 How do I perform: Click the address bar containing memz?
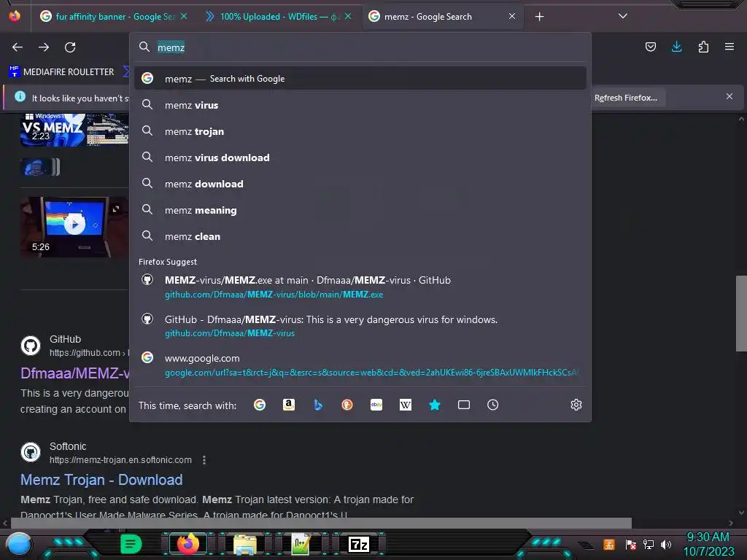(360, 47)
